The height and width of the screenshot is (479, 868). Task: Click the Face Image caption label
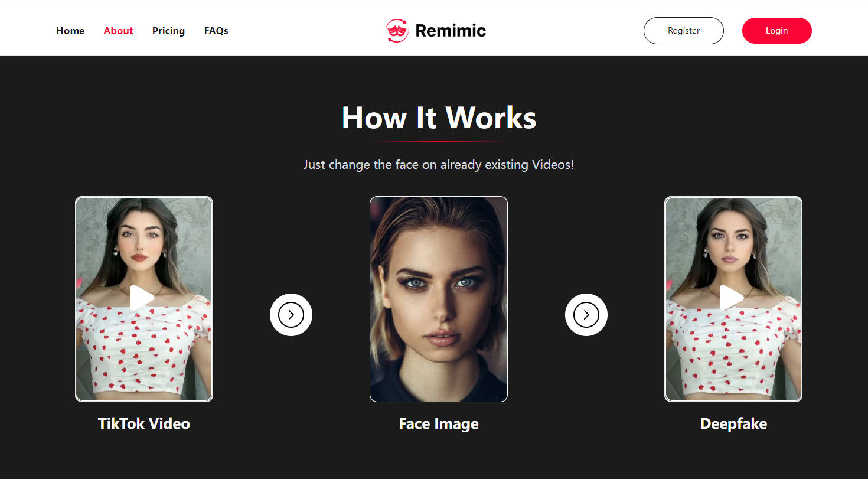coord(438,423)
